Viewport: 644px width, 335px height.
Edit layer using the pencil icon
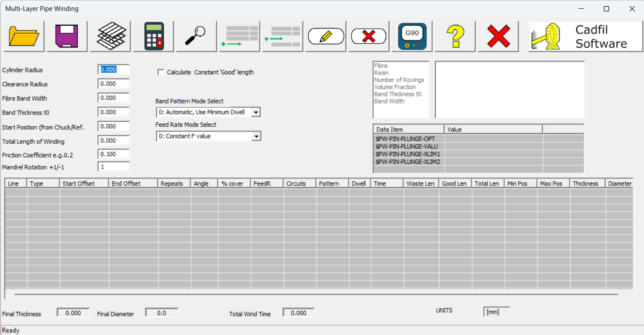326,36
